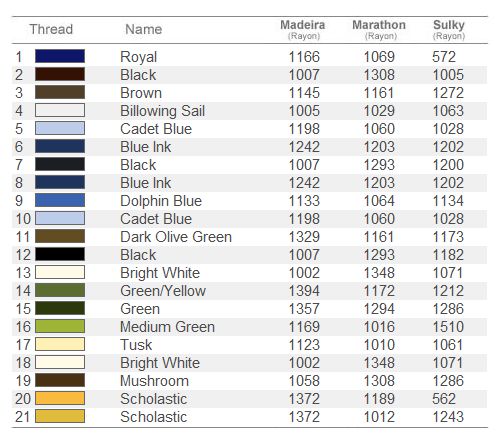Pick the Green/Yellow swatch in row 14

pos(60,290)
